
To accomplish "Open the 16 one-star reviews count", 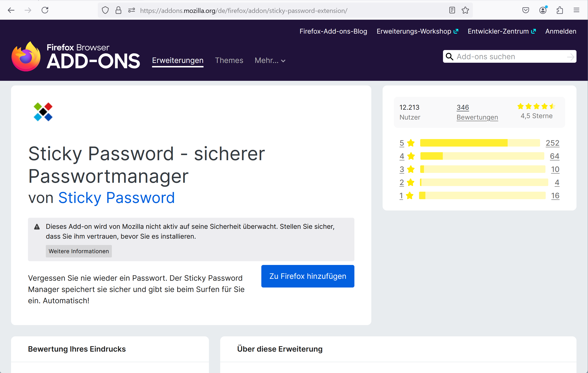I will click(555, 195).
